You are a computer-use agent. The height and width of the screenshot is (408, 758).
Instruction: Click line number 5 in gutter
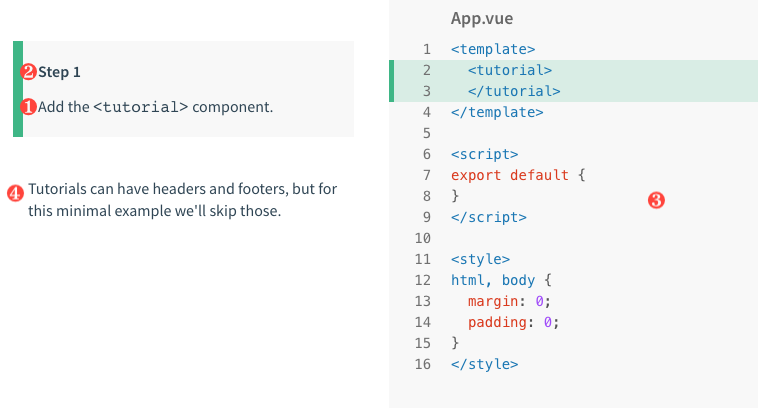[x=426, y=133]
